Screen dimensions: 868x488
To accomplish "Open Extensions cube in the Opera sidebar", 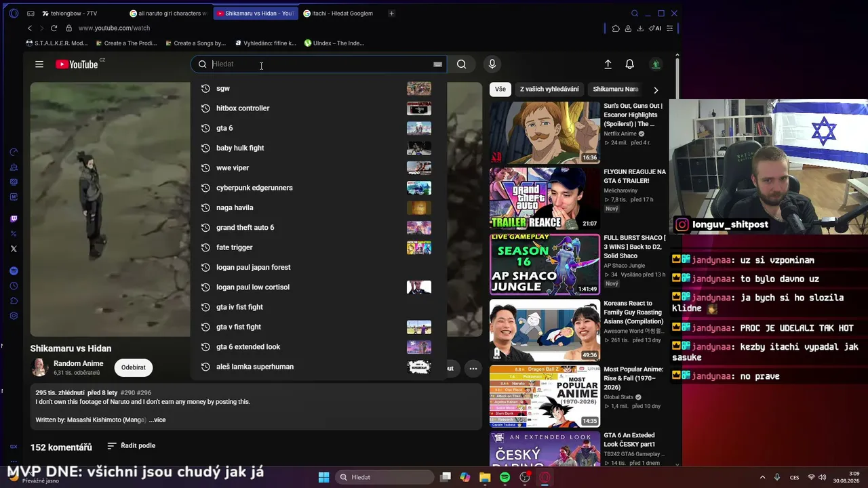I will point(14,301).
